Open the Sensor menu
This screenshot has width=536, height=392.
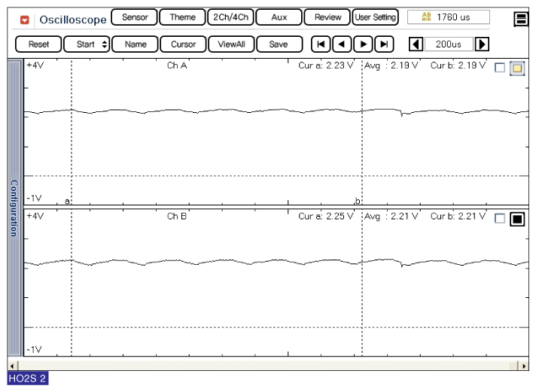tap(134, 17)
